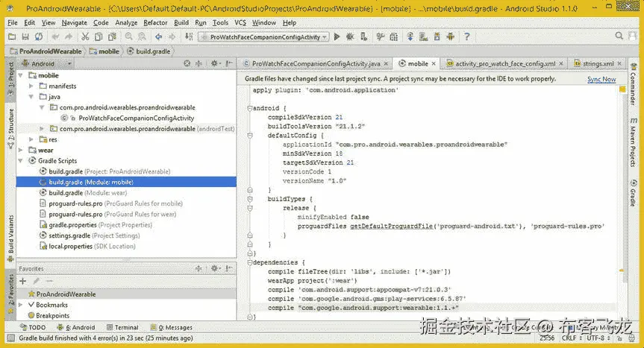Click the Cut scissors icon
The height and width of the screenshot is (348, 644).
tap(85, 37)
